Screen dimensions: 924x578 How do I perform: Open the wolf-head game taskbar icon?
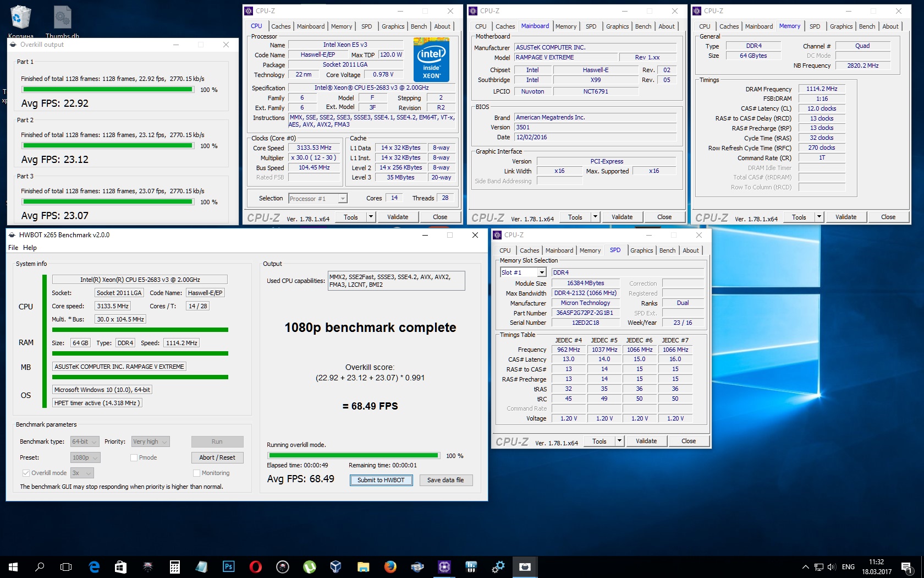pos(147,566)
